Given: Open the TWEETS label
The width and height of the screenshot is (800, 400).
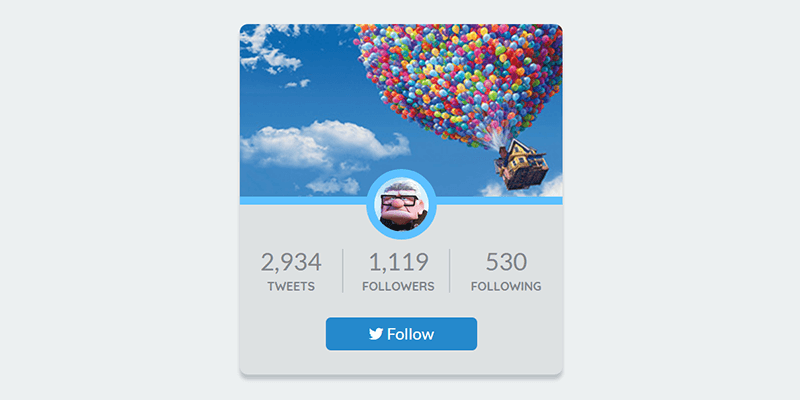Looking at the screenshot, I should click(291, 287).
